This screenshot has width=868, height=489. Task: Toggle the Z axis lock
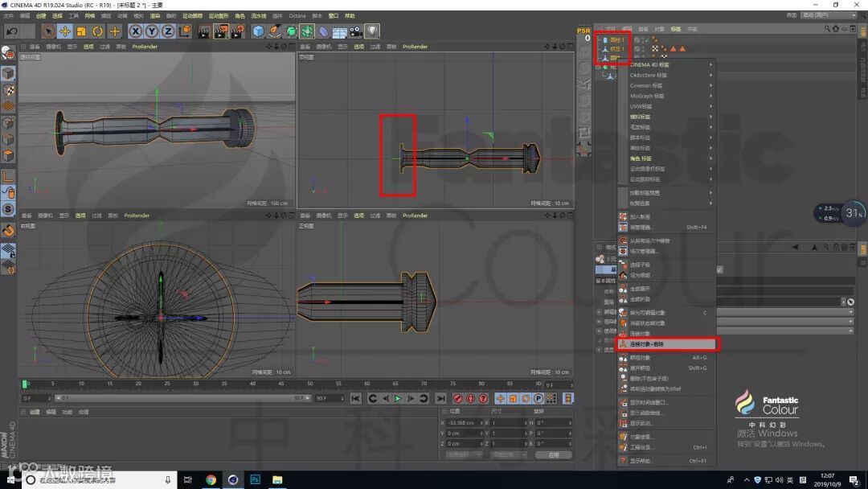(x=168, y=31)
